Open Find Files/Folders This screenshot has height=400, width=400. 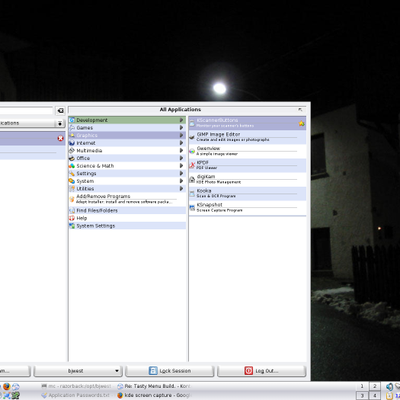coord(127,211)
